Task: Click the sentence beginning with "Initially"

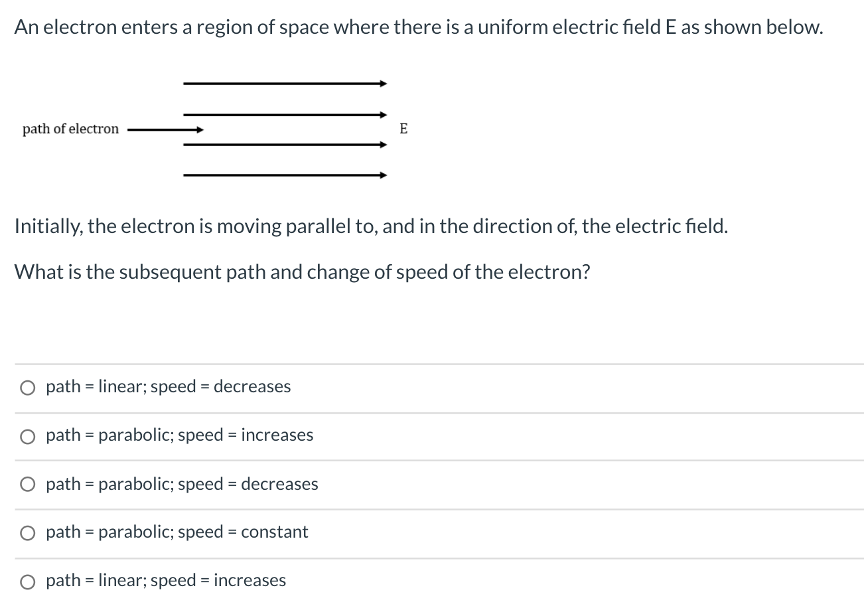Action: pyautogui.click(x=370, y=226)
